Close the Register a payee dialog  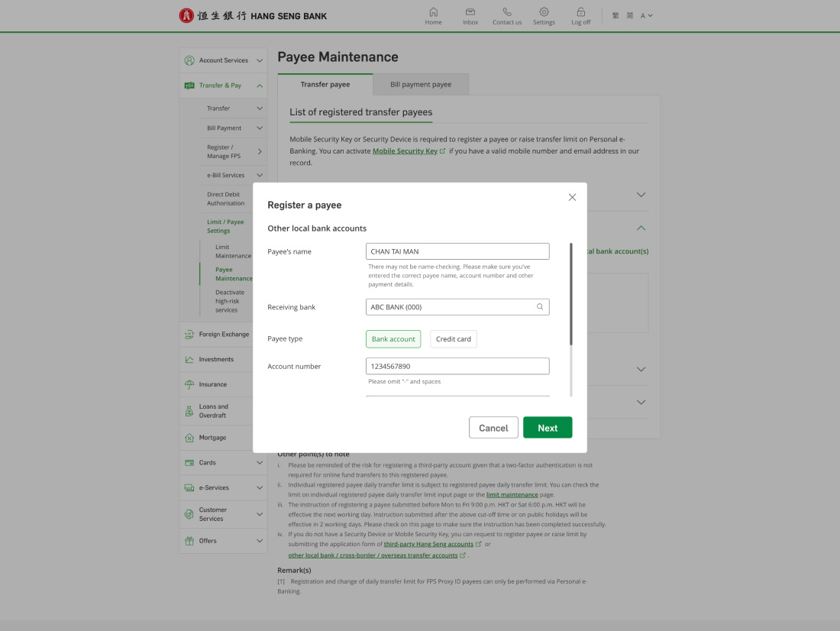(x=572, y=197)
